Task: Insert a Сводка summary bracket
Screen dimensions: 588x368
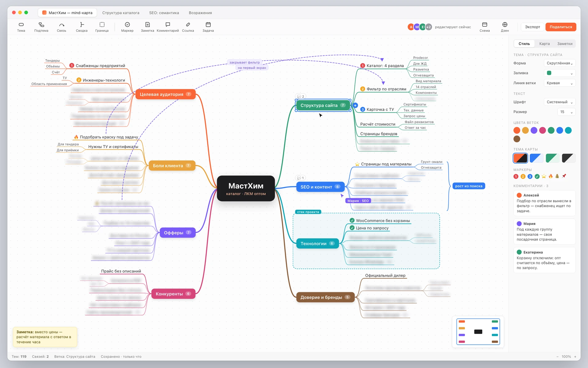Action: point(82,27)
